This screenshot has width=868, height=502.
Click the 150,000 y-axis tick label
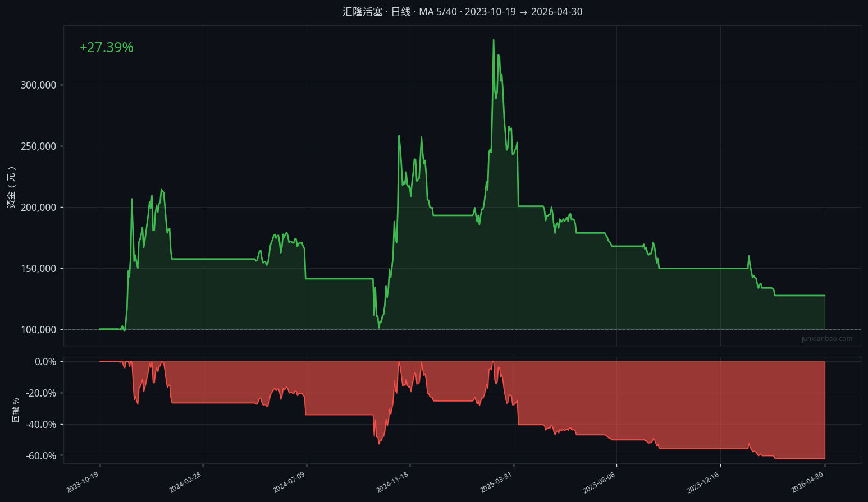[x=39, y=269]
